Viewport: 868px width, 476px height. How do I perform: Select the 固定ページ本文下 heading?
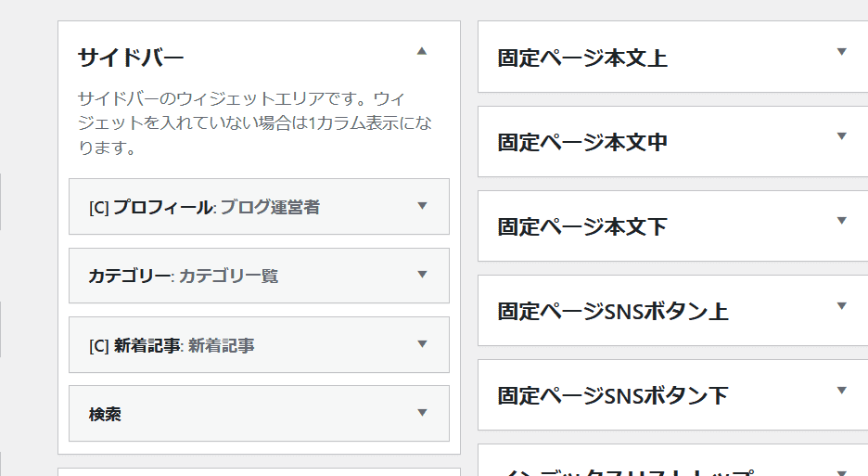(x=582, y=227)
